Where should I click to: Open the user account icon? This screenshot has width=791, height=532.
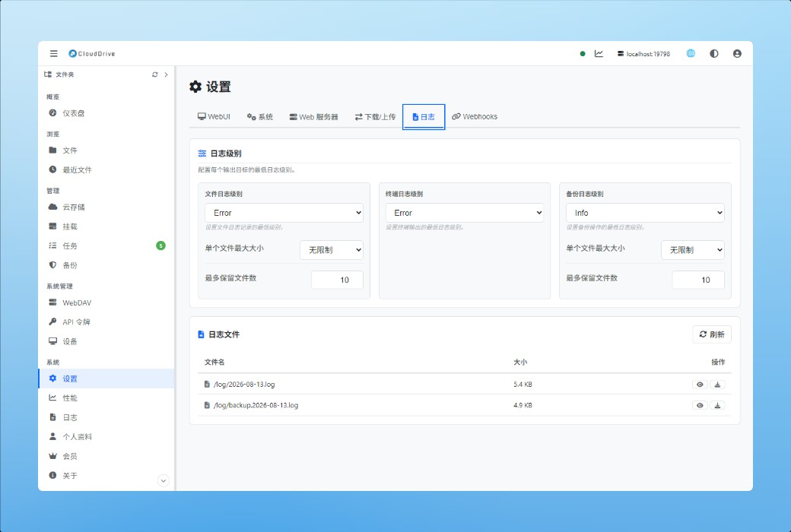pos(737,53)
